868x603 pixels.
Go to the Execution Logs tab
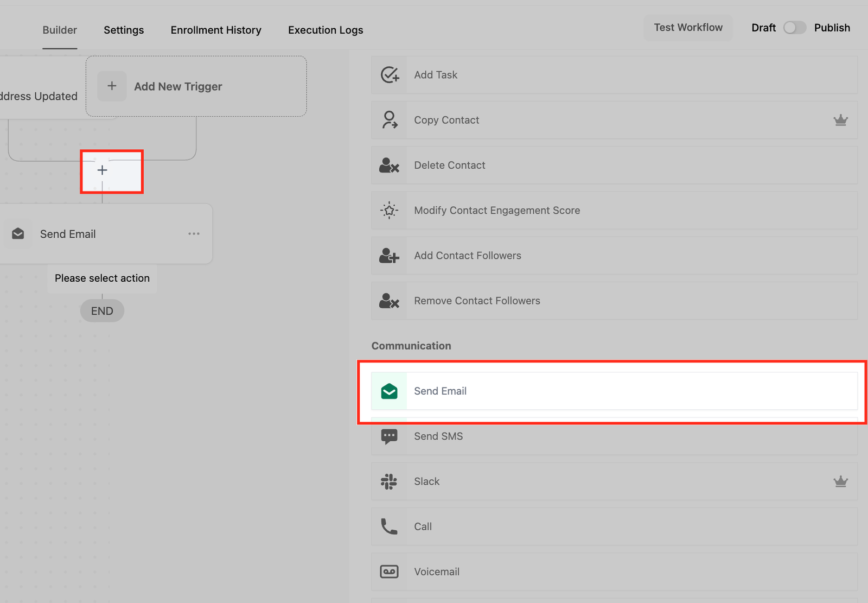325,30
